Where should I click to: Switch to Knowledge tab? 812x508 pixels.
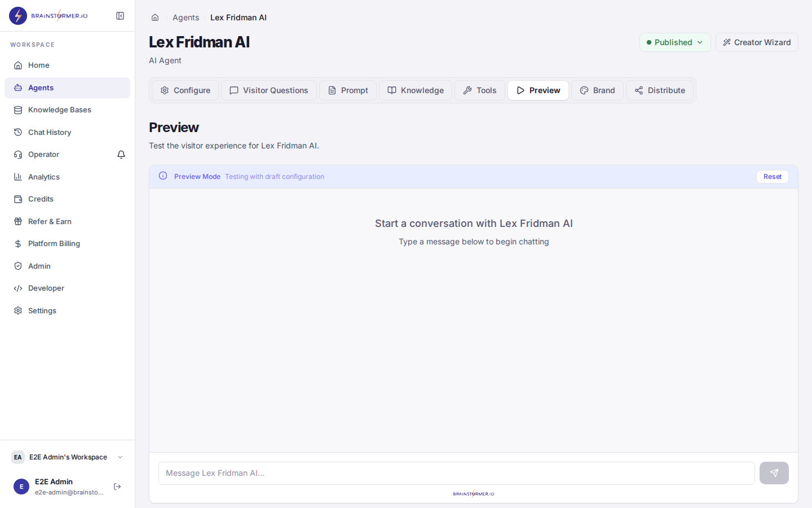(x=416, y=90)
